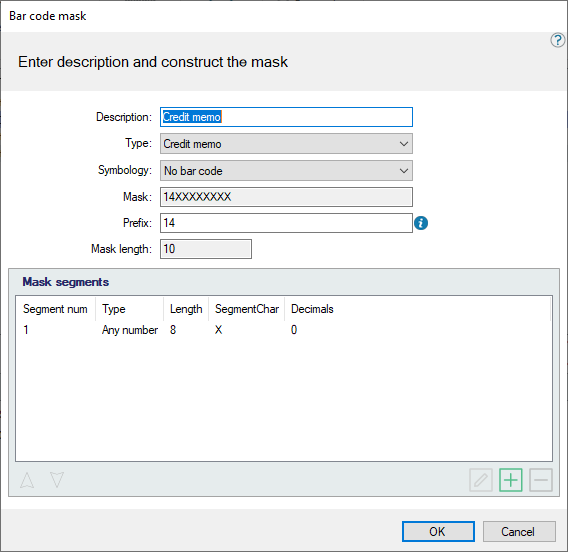
Task: Focus the Description text field
Action: coord(286,117)
